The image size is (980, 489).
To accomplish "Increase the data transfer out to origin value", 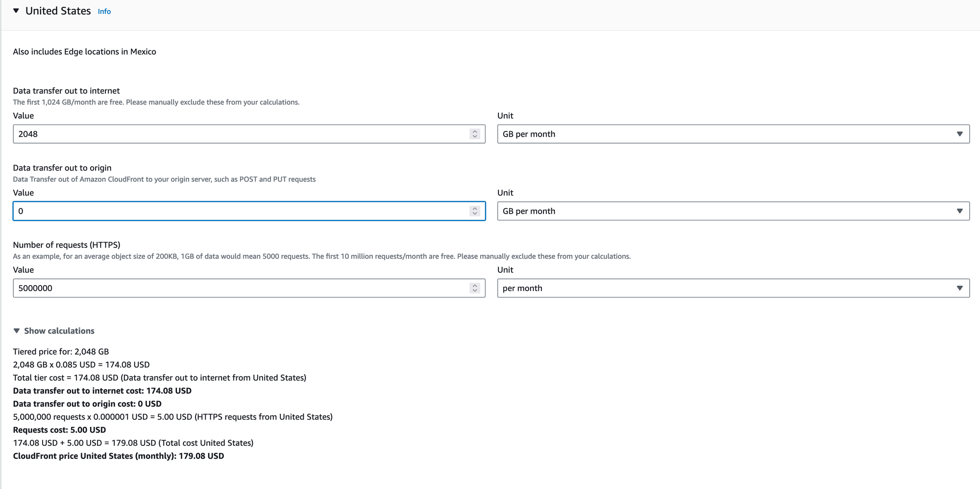I will 474,208.
